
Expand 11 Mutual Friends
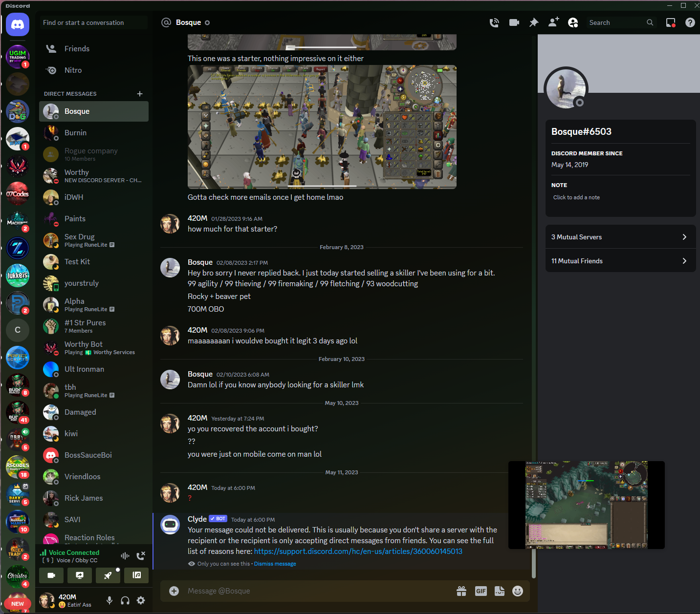click(620, 261)
